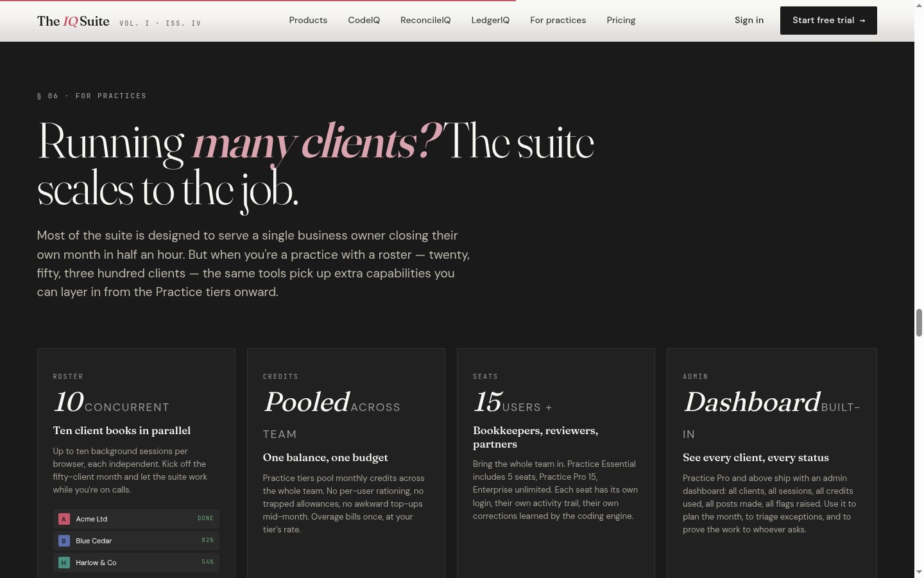
Task: Click the Blue Cedar 'B' avatar icon
Action: [64, 541]
